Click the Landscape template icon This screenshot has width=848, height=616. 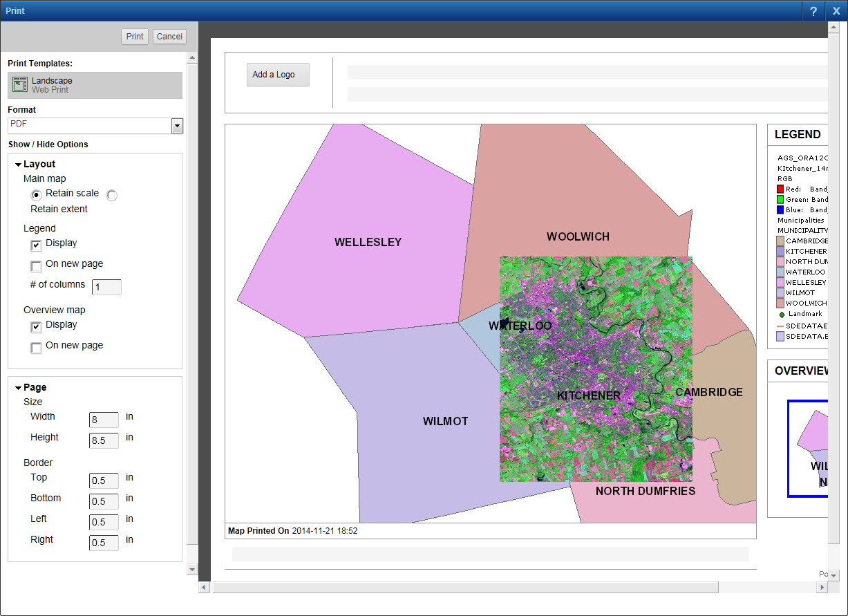[20, 85]
